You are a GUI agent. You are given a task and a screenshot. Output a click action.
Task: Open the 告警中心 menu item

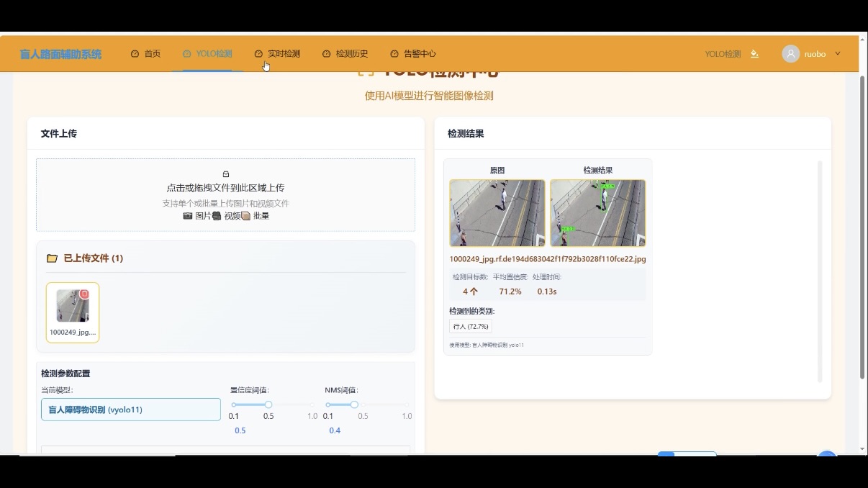pyautogui.click(x=413, y=54)
